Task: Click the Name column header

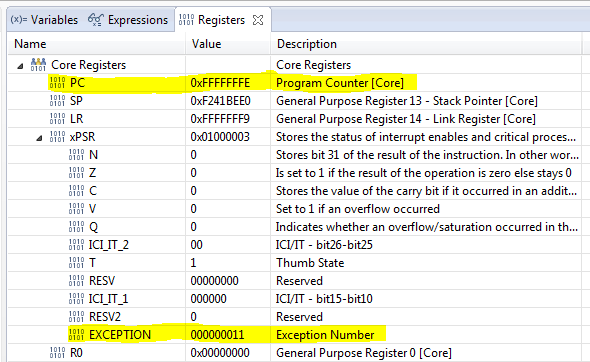Action: pyautogui.click(x=97, y=44)
